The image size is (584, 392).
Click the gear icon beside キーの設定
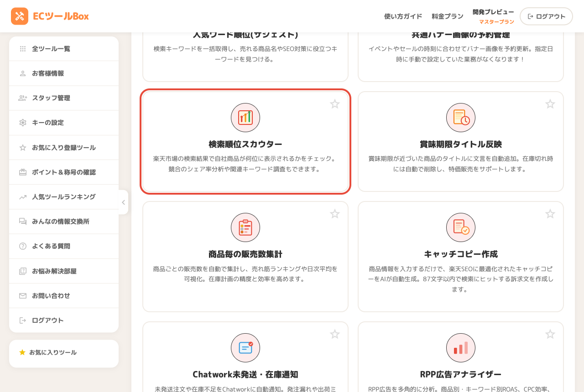coord(23,123)
